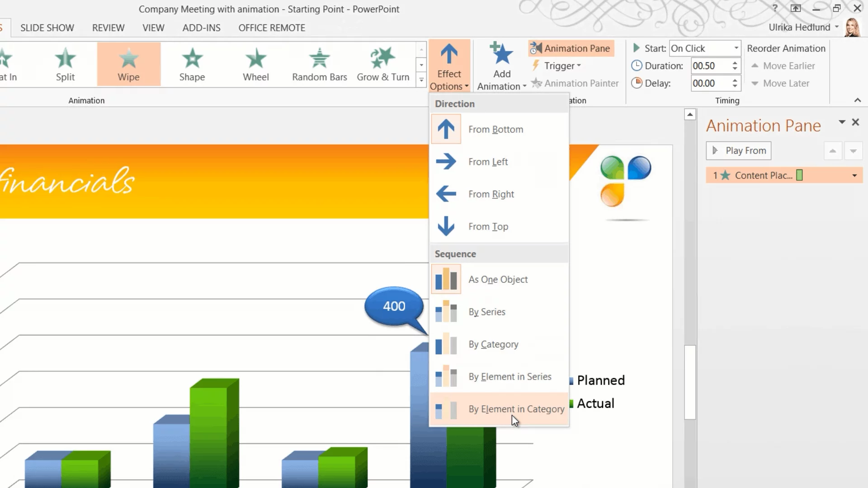Select From Top direction option
Viewport: 868px width, 488px height.
(x=488, y=226)
